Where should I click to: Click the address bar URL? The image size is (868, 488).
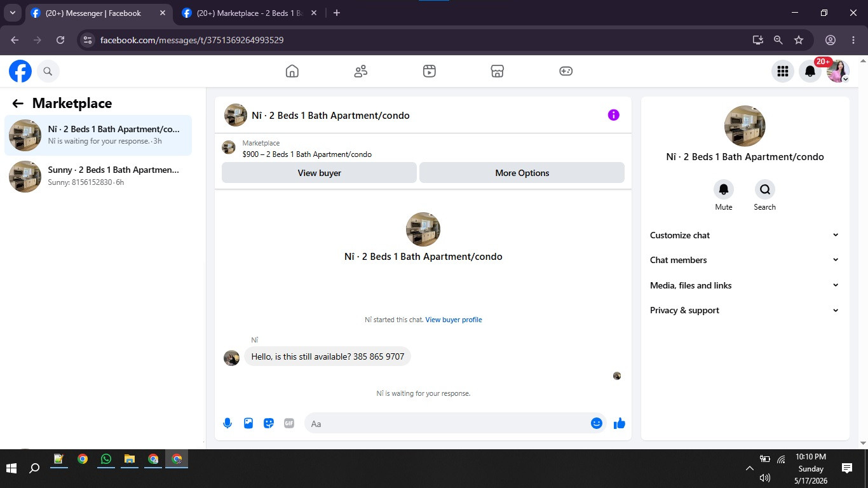click(x=192, y=40)
